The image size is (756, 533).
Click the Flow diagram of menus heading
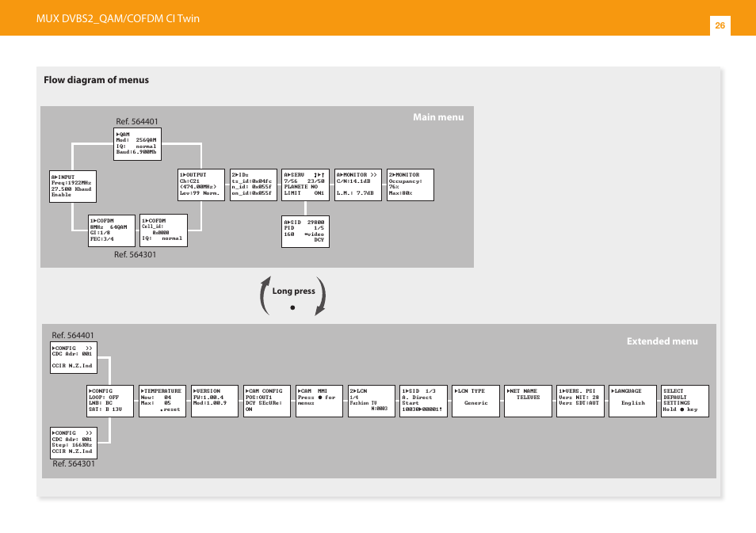(x=96, y=80)
